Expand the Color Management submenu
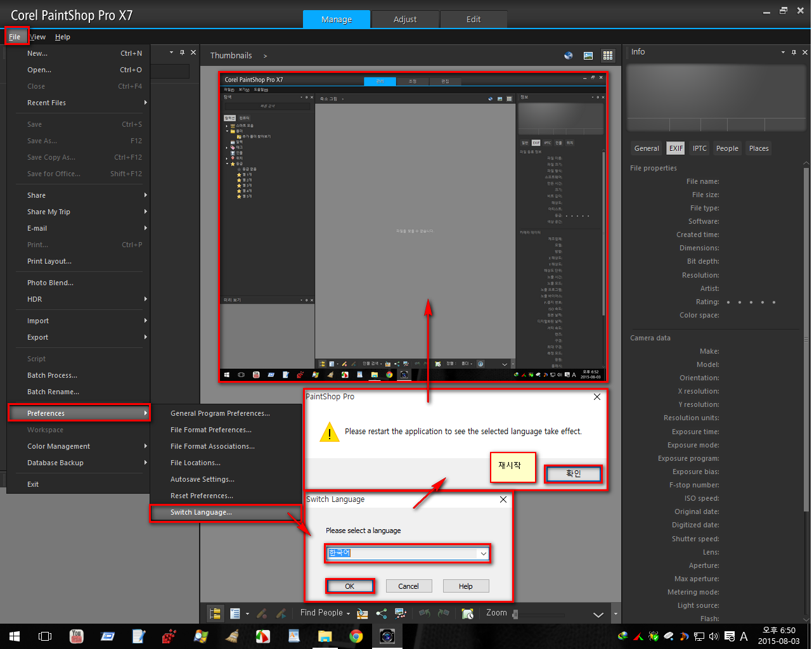Image resolution: width=812 pixels, height=649 pixels. pos(145,446)
